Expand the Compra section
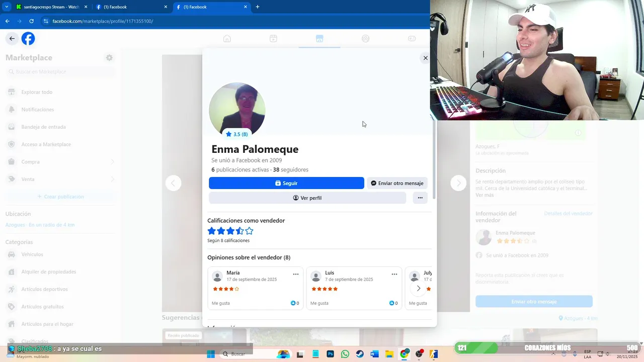The width and height of the screenshot is (644, 362). tap(60, 162)
